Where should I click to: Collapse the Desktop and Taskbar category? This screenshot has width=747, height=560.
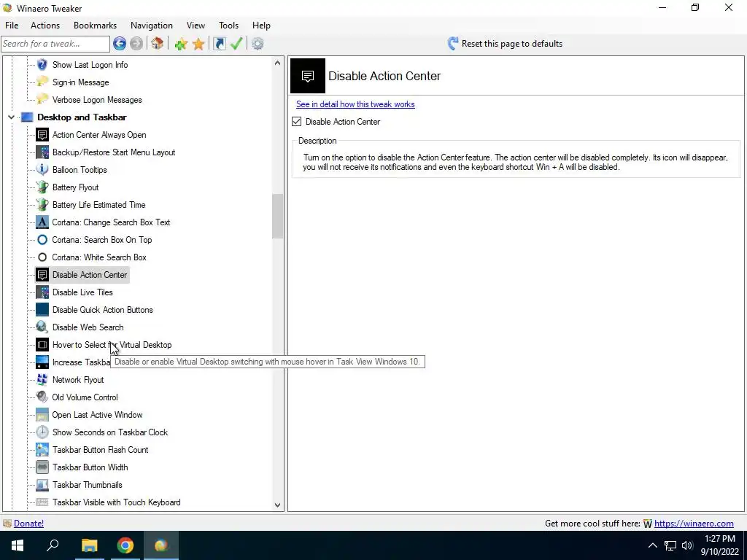(11, 117)
